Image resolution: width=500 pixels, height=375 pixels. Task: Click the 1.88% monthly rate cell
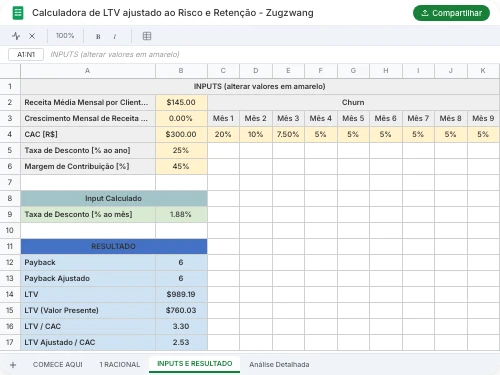pyautogui.click(x=181, y=214)
